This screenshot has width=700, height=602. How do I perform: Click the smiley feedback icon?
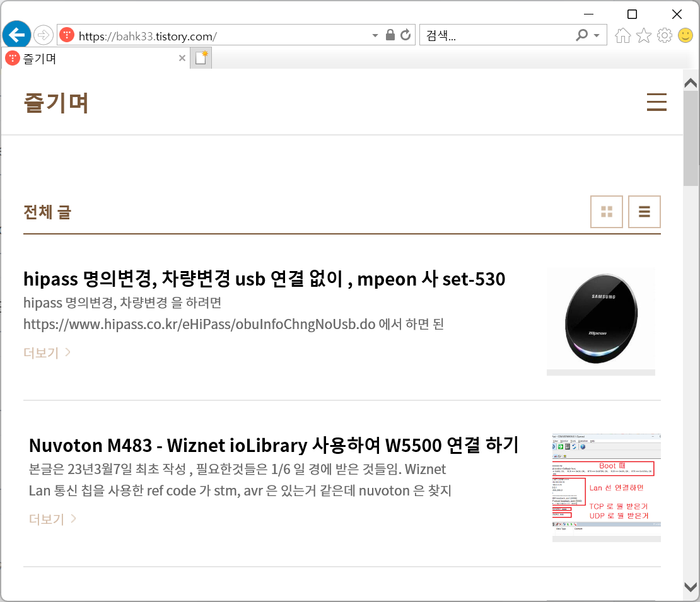click(685, 35)
